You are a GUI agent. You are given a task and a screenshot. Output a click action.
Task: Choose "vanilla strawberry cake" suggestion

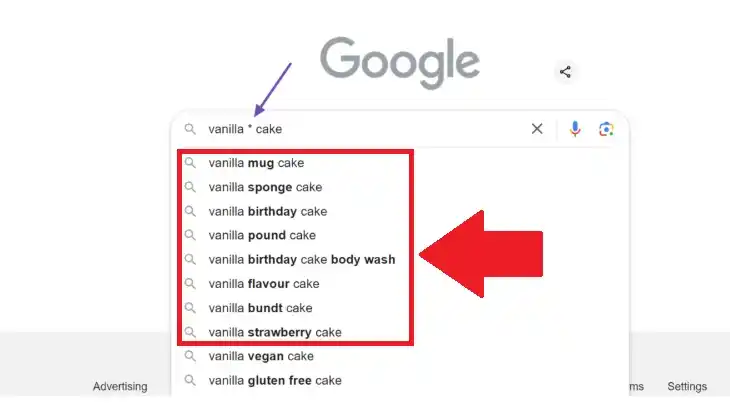275,332
